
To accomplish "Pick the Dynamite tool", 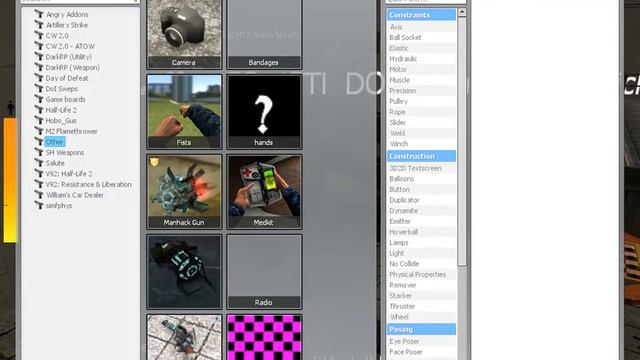I will point(421,210).
